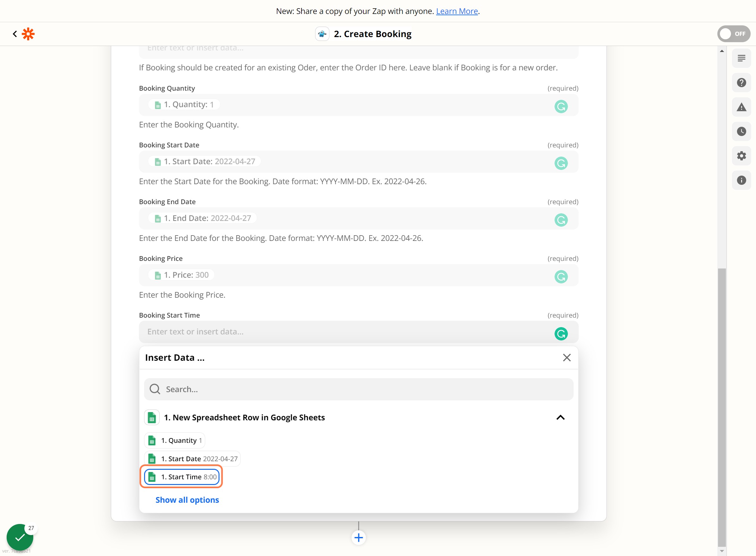Viewport: 756px width, 556px height.
Task: Click Grammarly icon in Booking Start Time field
Action: coord(561,333)
